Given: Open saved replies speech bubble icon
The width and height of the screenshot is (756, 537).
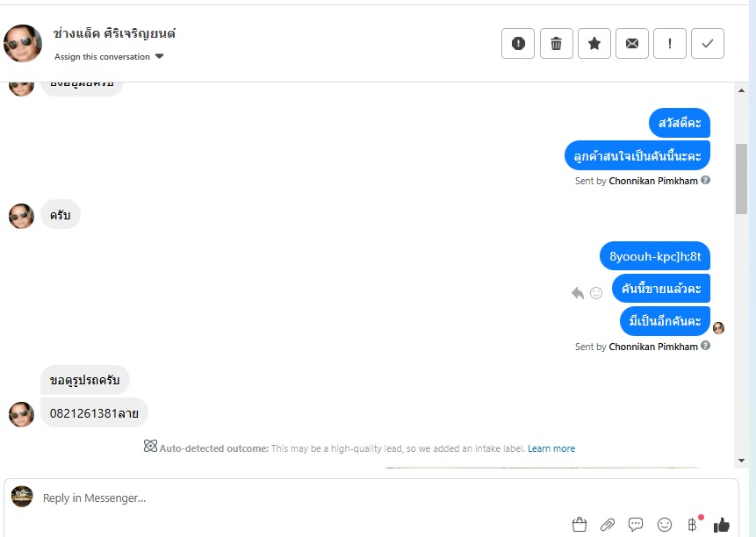Looking at the screenshot, I should pos(636,524).
